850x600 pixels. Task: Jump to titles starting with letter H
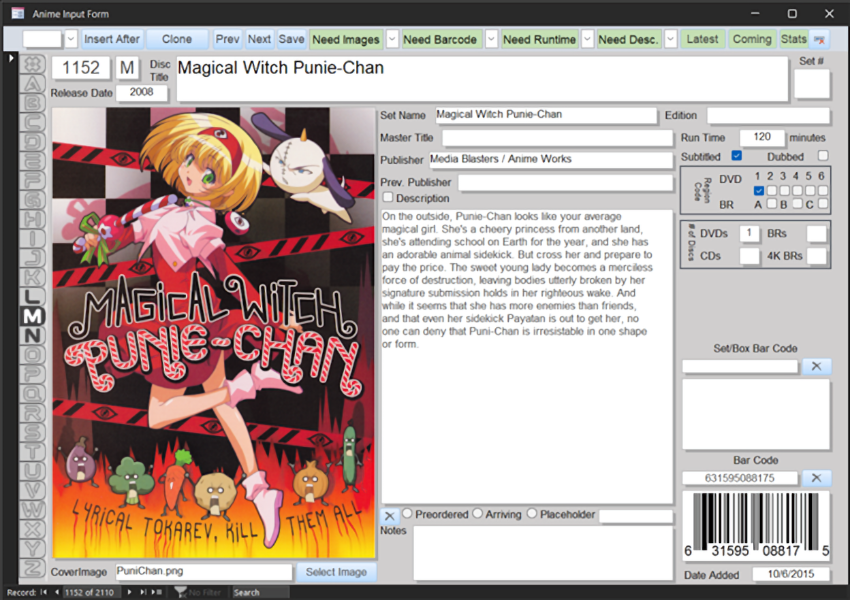[33, 219]
